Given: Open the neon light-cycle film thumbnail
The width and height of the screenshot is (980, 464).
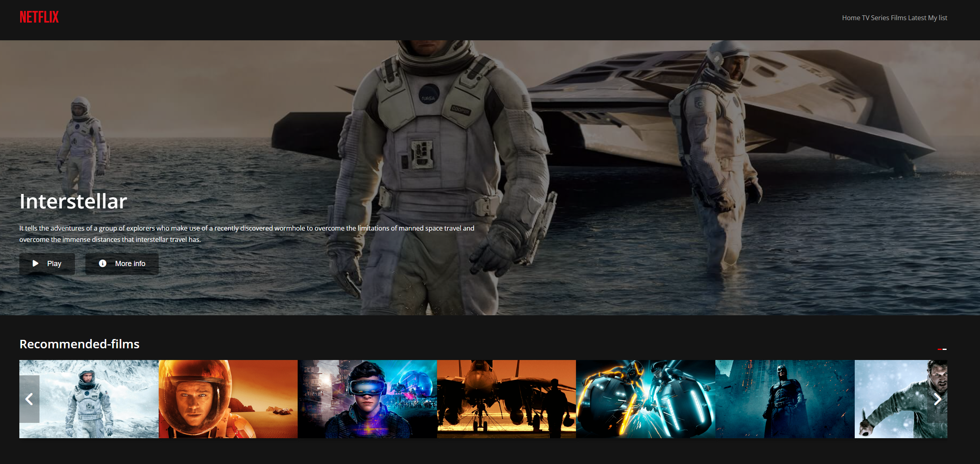Looking at the screenshot, I should coord(646,399).
